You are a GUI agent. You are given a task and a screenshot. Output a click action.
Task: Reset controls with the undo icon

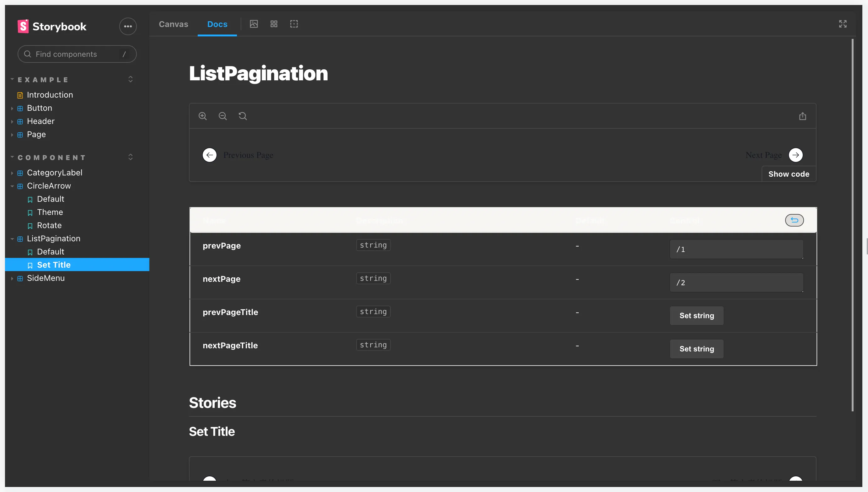point(794,220)
